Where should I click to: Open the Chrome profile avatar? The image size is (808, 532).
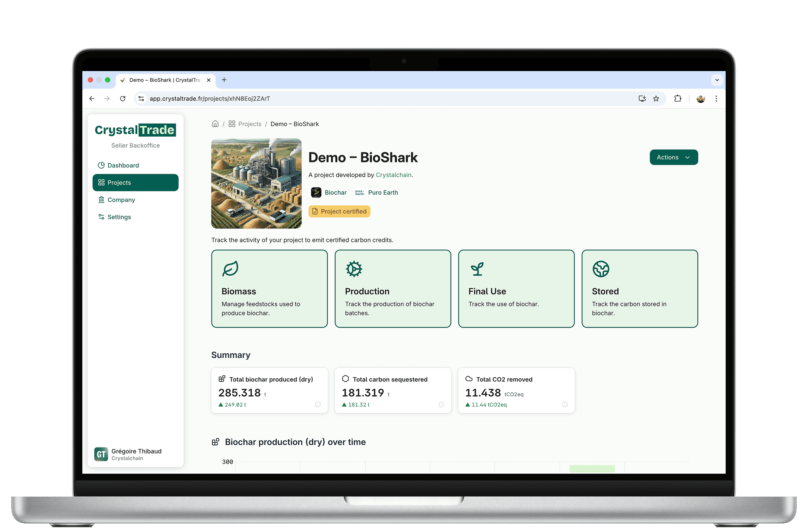[x=701, y=99]
